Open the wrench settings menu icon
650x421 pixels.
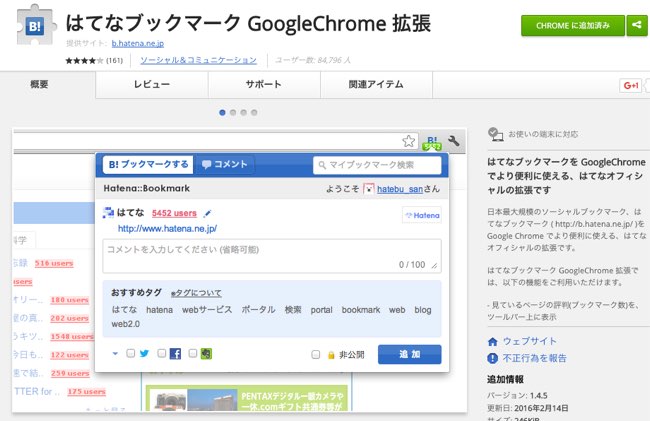click(454, 140)
